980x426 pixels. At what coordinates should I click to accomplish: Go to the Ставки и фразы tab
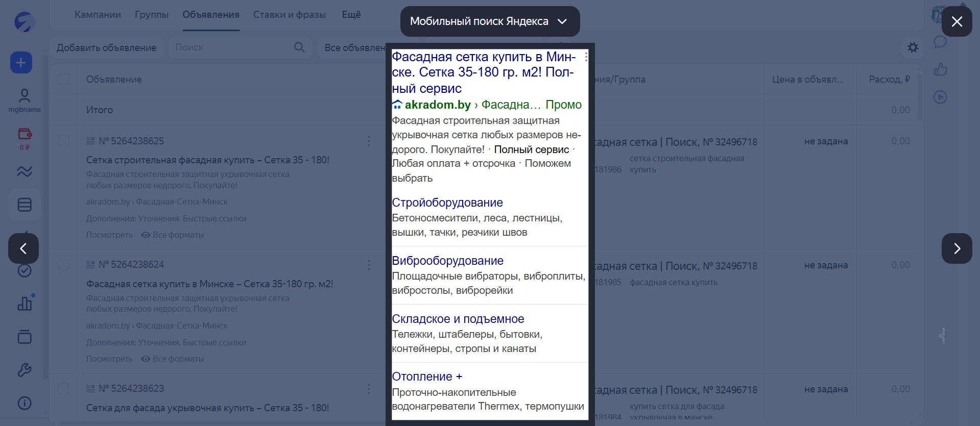click(290, 15)
